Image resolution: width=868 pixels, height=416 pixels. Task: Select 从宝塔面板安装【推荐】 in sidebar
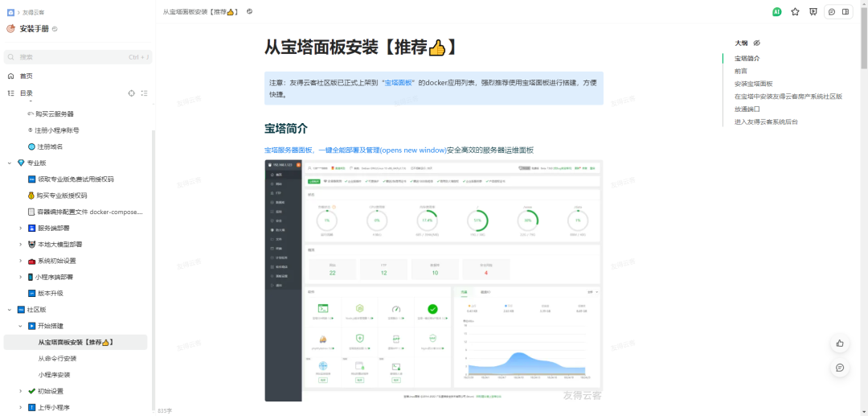pyautogui.click(x=76, y=342)
